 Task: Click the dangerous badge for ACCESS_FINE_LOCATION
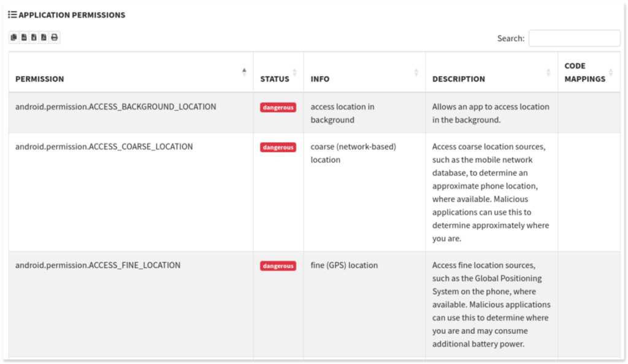tap(278, 266)
